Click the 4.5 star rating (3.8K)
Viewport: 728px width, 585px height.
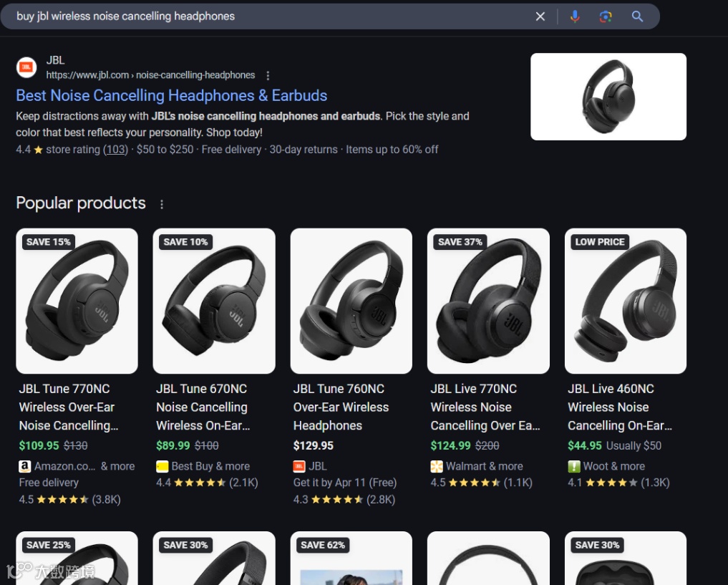[x=69, y=500]
